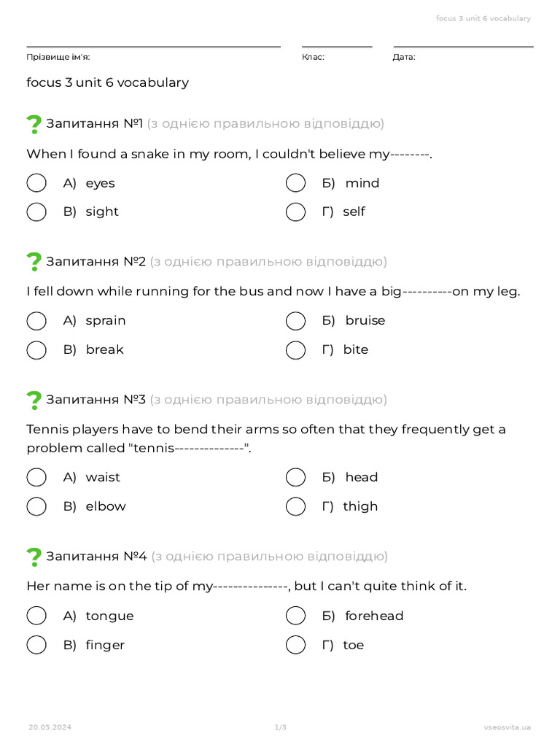This screenshot has height=747, width=560.
Task: Choose the 'mind' answer radio button
Action: (296, 183)
